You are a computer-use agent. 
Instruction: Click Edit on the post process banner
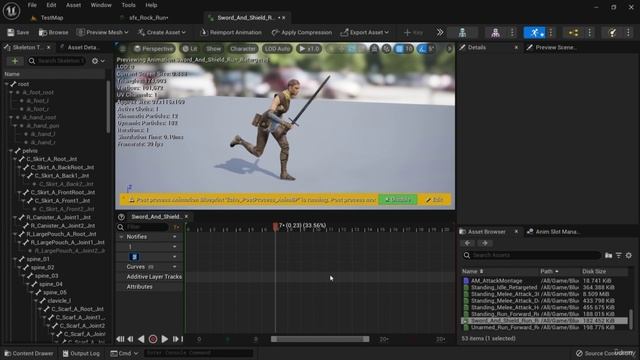click(434, 200)
